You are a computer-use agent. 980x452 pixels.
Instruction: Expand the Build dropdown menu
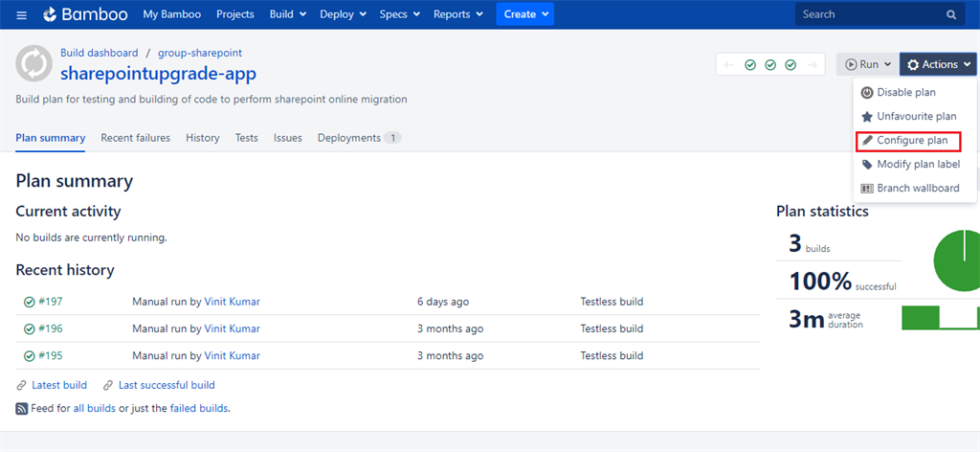pos(288,14)
